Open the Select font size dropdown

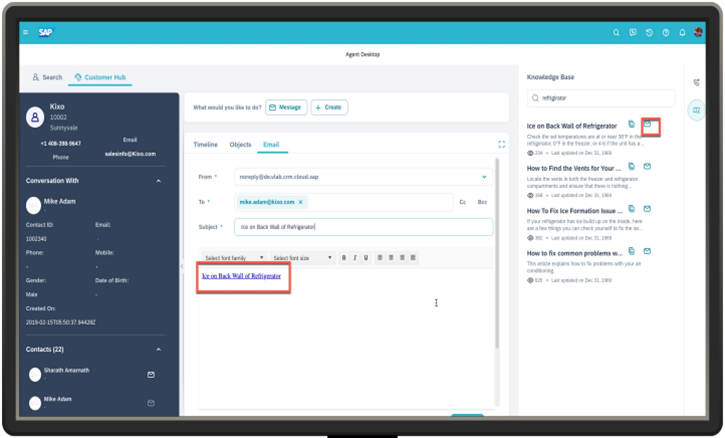pos(302,258)
